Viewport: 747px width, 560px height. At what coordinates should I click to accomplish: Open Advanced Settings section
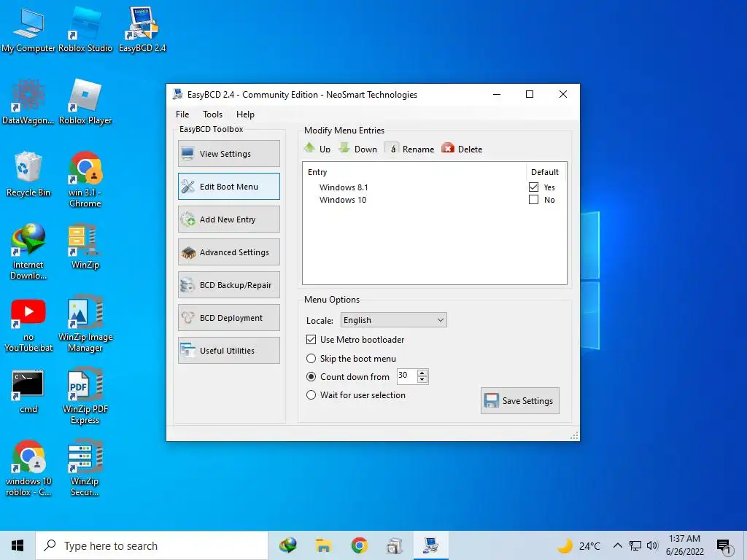pos(229,252)
